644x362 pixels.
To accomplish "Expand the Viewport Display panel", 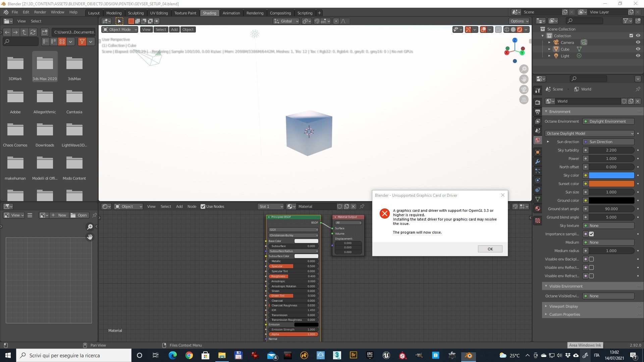I will (x=563, y=306).
